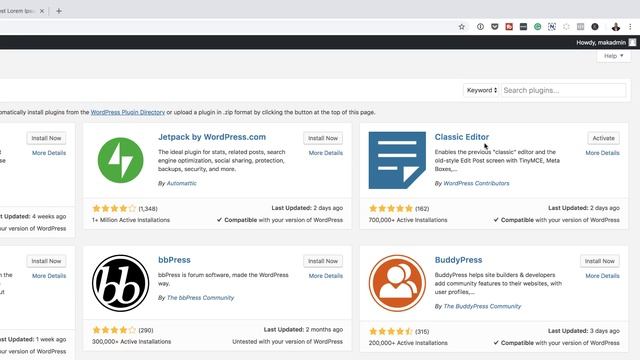Open the bbPress title link
This screenshot has width=640, height=360.
(x=174, y=260)
